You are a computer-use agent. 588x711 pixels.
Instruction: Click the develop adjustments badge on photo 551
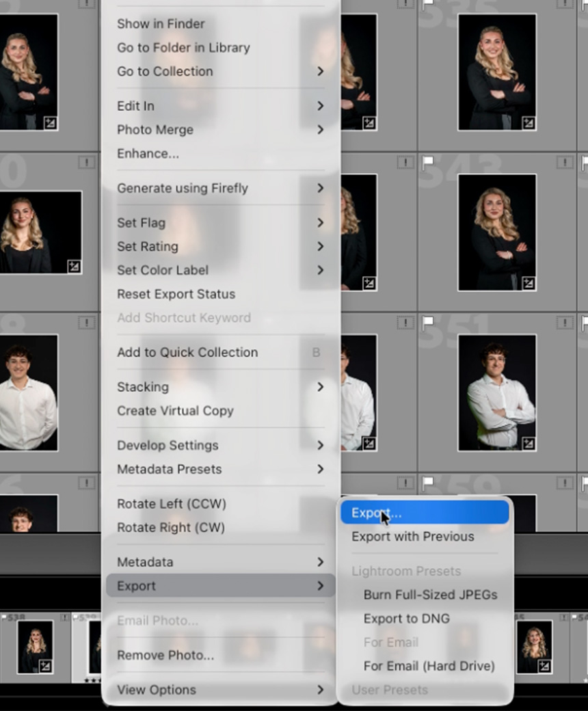click(x=528, y=444)
